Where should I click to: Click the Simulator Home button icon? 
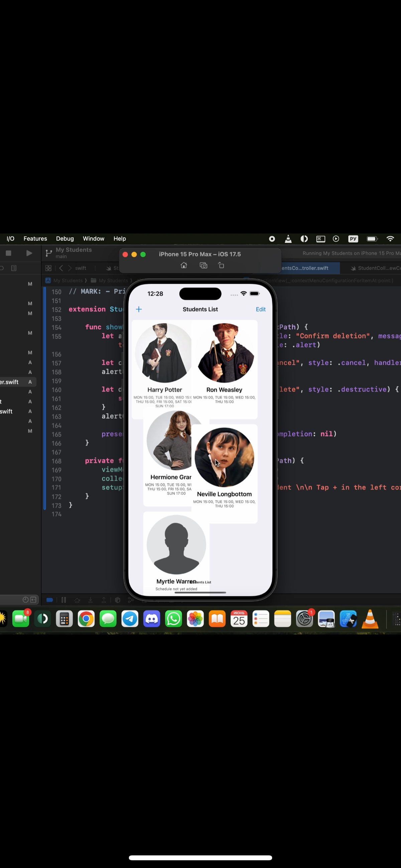184,265
